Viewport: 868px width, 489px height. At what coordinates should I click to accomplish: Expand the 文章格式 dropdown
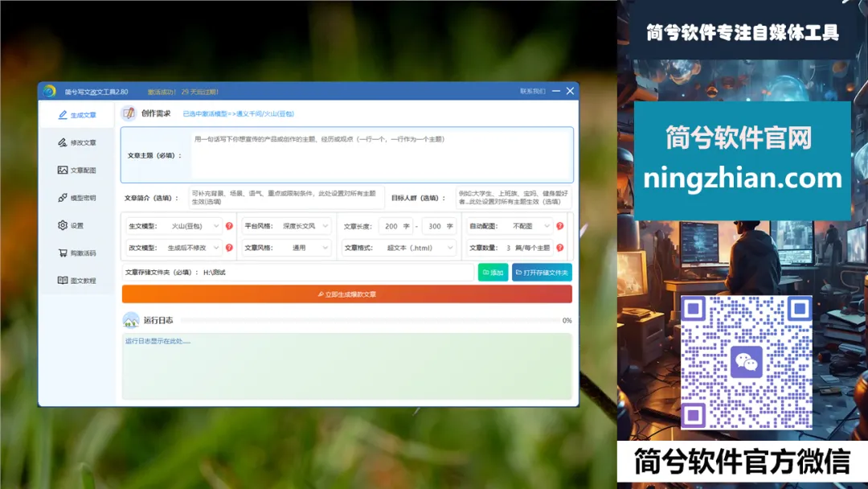point(417,248)
